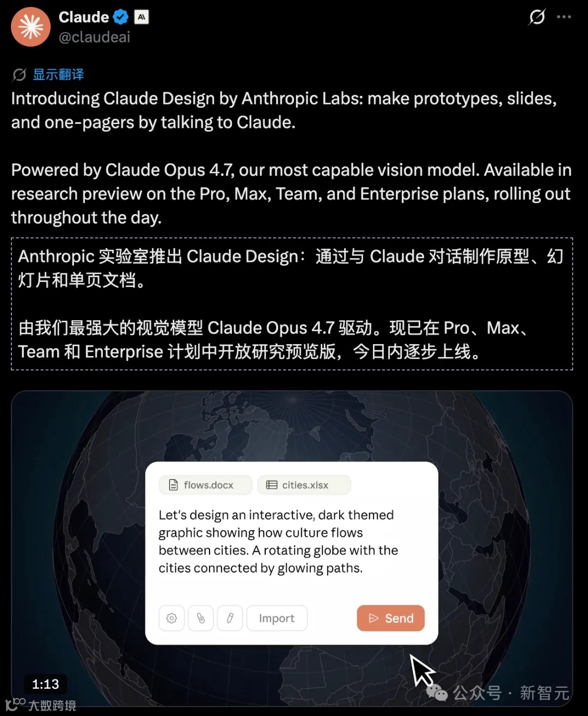Click the pencil draw icon
The image size is (588, 716).
click(230, 618)
